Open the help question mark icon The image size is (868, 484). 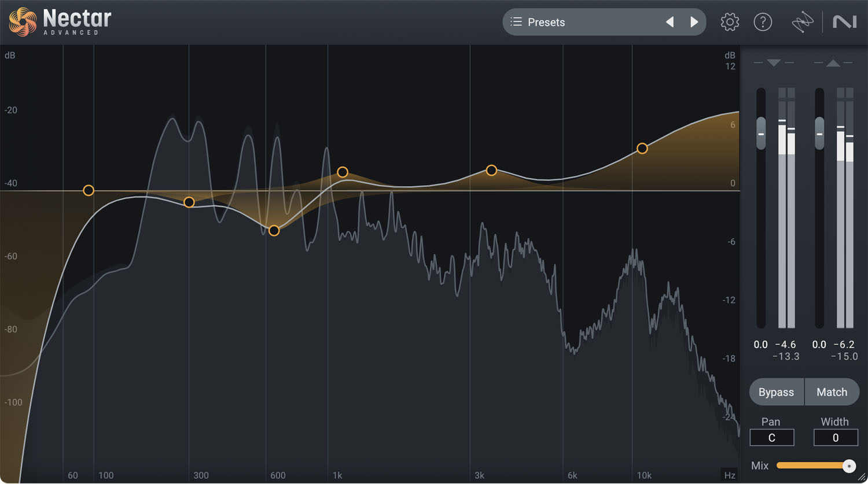point(763,22)
